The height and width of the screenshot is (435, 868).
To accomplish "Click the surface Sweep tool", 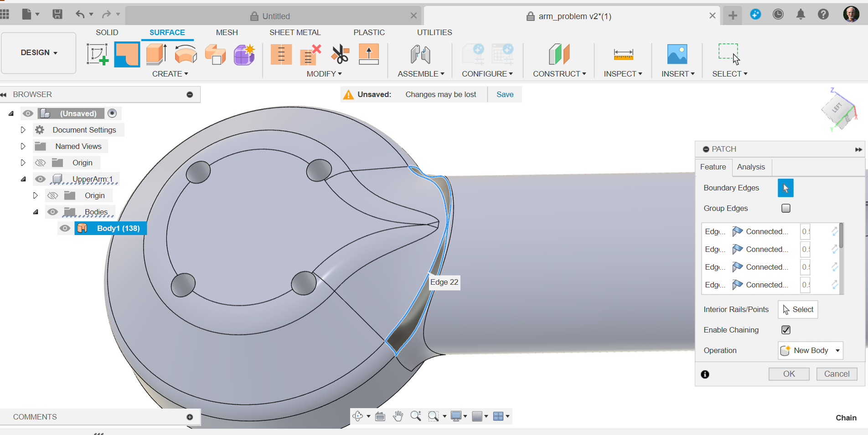I will [215, 54].
